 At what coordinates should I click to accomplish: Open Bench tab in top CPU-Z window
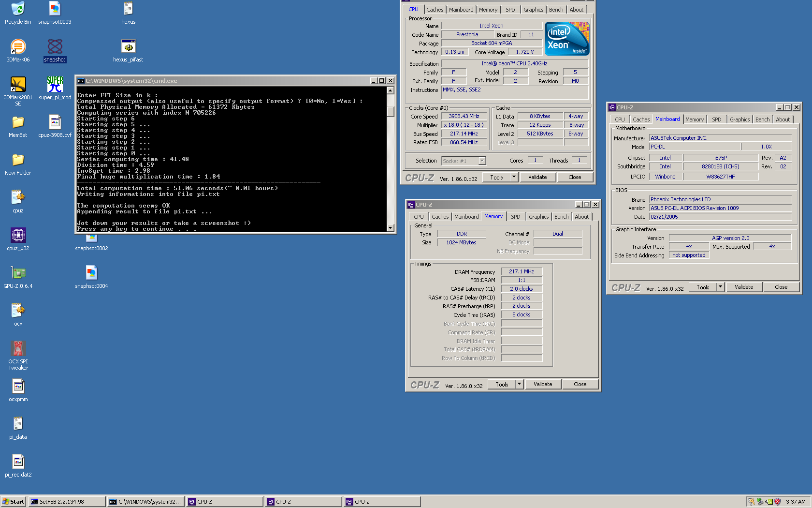point(556,10)
